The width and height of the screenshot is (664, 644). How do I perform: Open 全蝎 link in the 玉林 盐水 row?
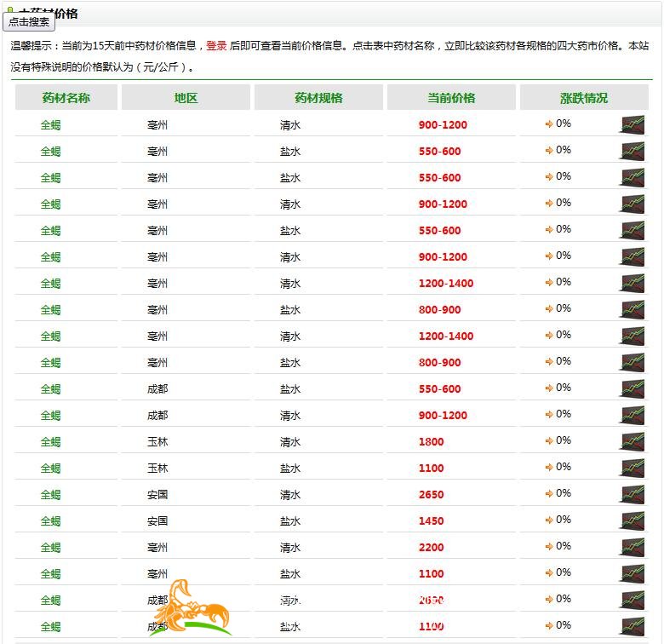tap(51, 469)
